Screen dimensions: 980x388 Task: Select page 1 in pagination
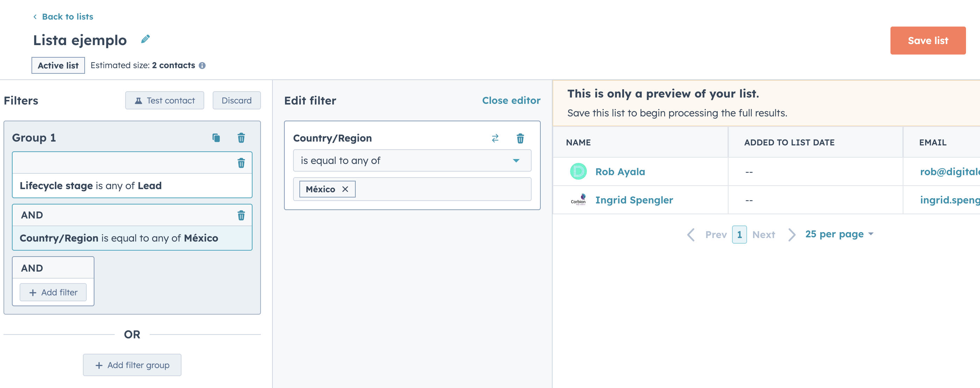739,234
